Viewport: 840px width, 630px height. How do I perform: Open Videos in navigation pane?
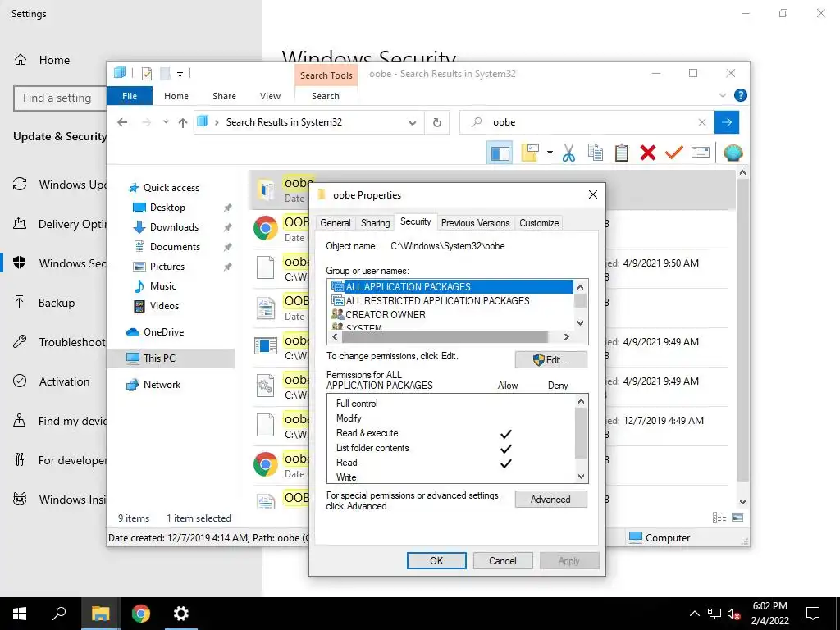pos(164,306)
